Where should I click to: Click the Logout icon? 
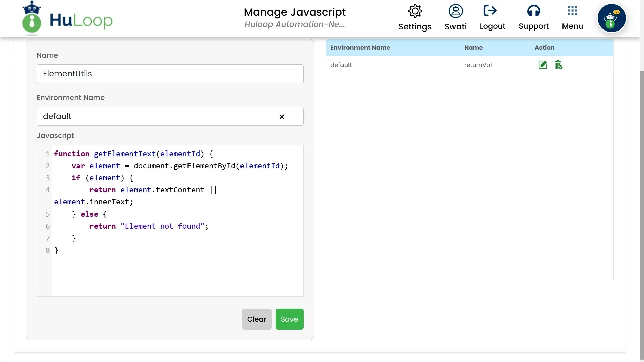[x=490, y=11]
